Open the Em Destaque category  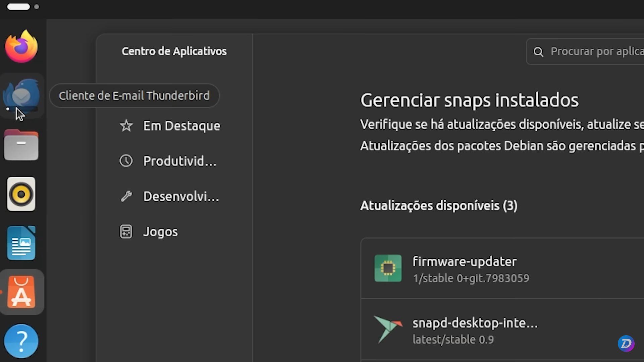tap(181, 125)
